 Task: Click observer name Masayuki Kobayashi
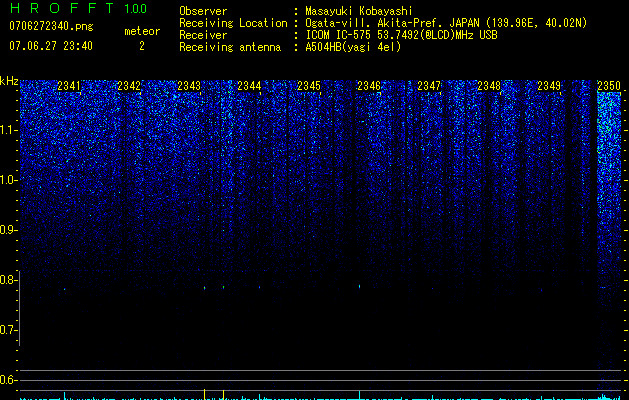click(359, 11)
